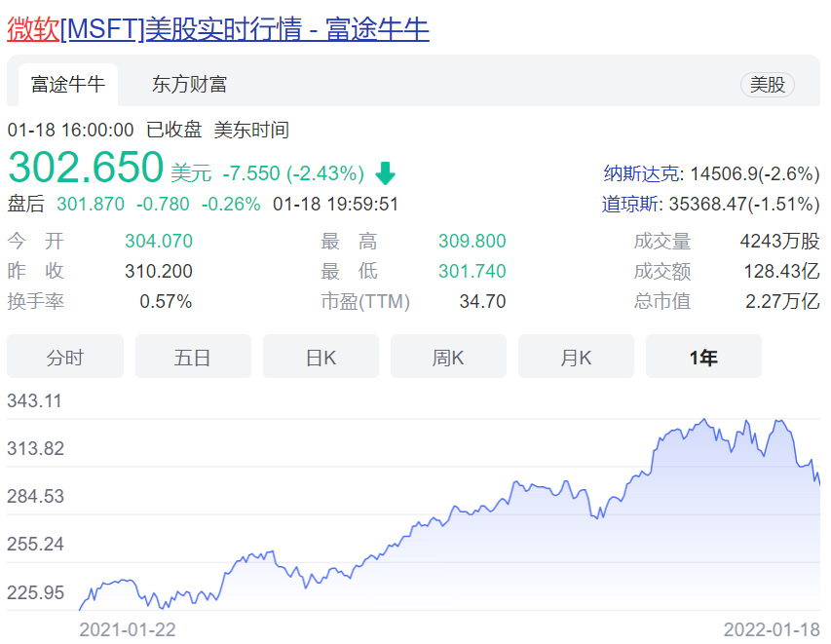Click the after-hours time 01-18 19:59:51
831x644 pixels.
(335, 204)
